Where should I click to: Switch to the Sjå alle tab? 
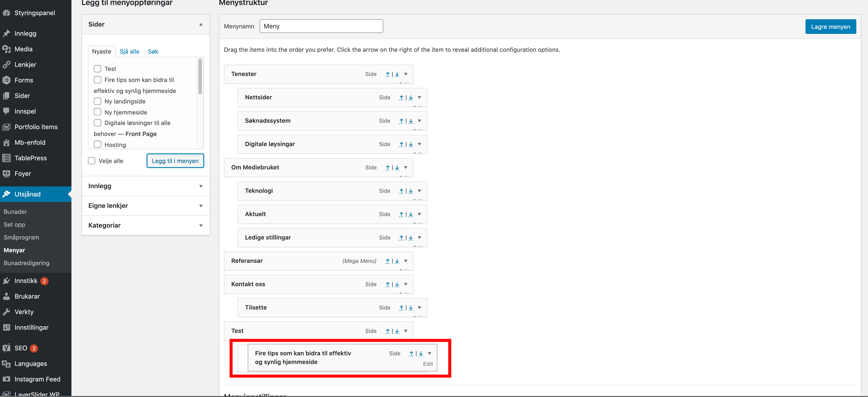point(129,52)
